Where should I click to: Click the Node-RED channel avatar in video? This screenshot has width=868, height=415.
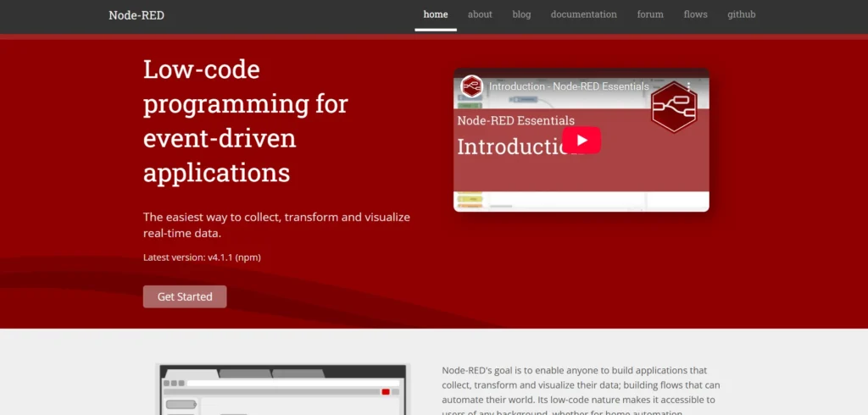tap(471, 86)
